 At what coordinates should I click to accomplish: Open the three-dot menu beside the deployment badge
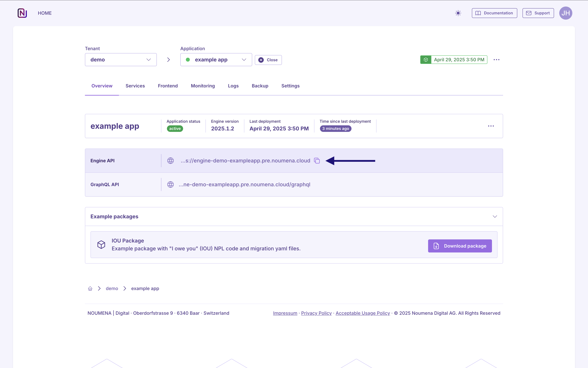tap(496, 60)
